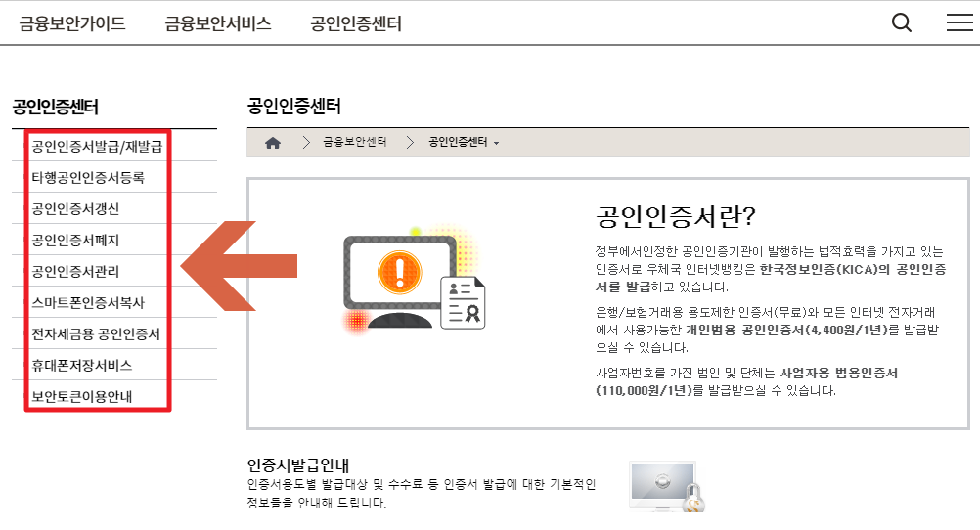Click the bold text 사업자용 범용인증서
This screenshot has width=980, height=530.
pos(839,374)
